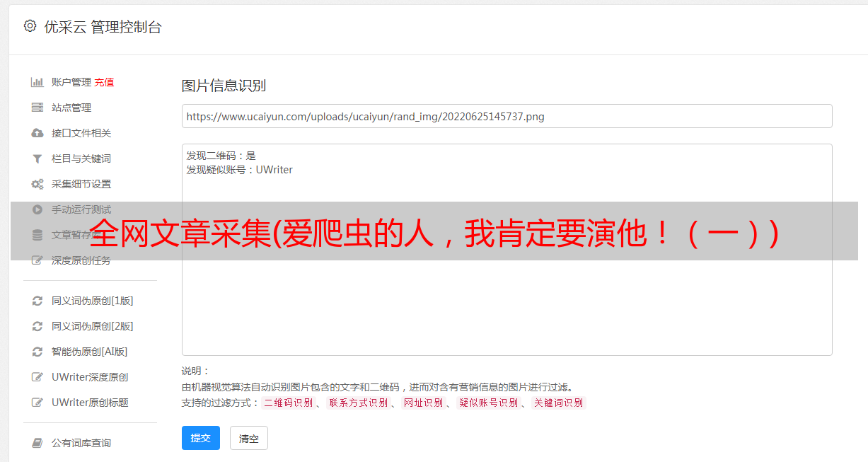Go to 接口文件相关 in sidebar

click(x=81, y=133)
